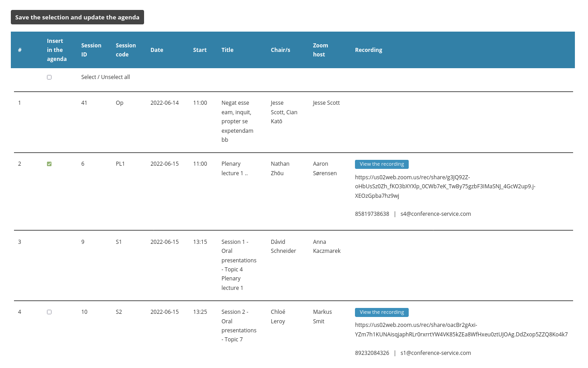Click the Zoom share URL for session PL1

[445, 186]
